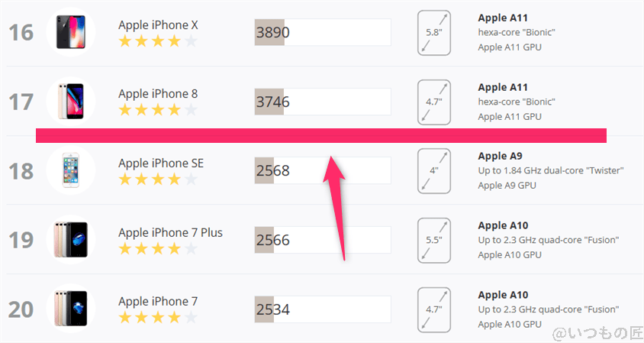Click the iPhone SE phone thumbnail
Screen dimensions: 644x343
pos(70,170)
